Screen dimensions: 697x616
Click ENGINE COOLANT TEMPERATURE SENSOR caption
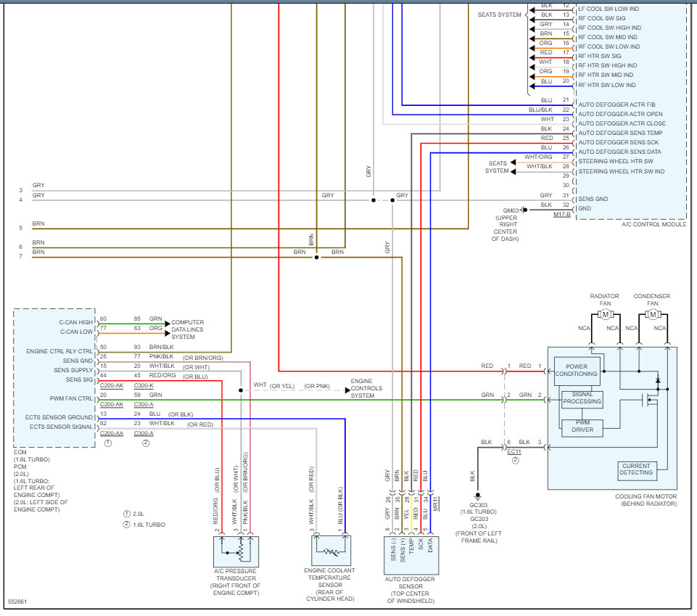click(x=330, y=584)
